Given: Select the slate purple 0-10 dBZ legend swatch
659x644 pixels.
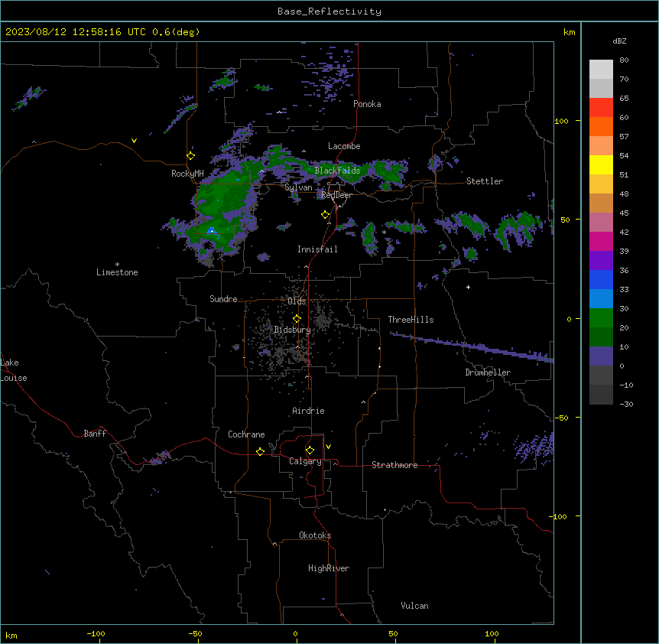Looking at the screenshot, I should coord(601,356).
